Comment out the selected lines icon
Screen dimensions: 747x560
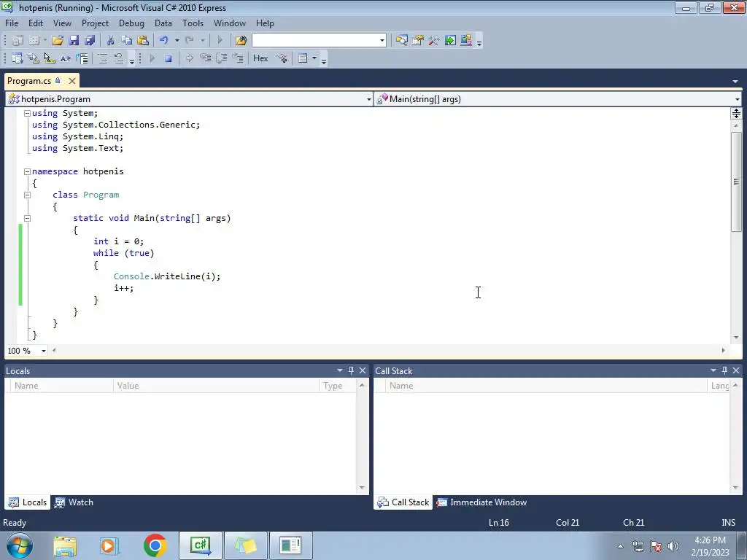coord(102,58)
